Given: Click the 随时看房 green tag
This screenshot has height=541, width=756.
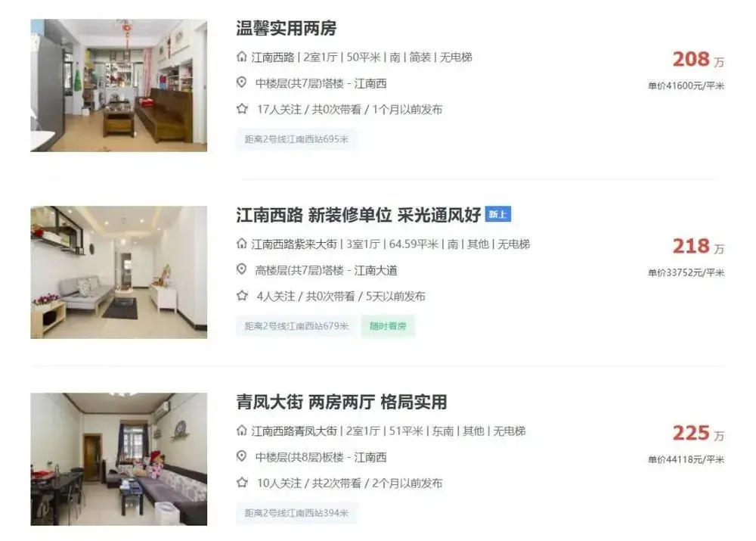Looking at the screenshot, I should [388, 326].
